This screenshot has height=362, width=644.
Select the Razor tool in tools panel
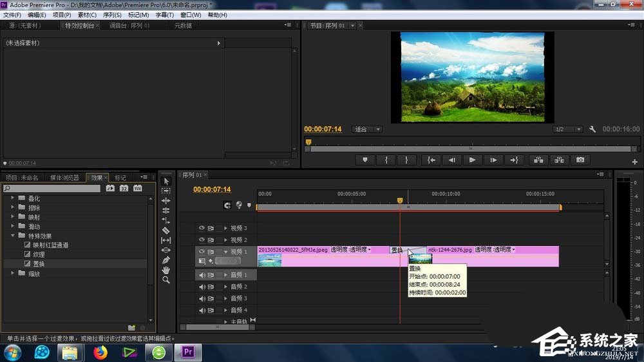[166, 230]
